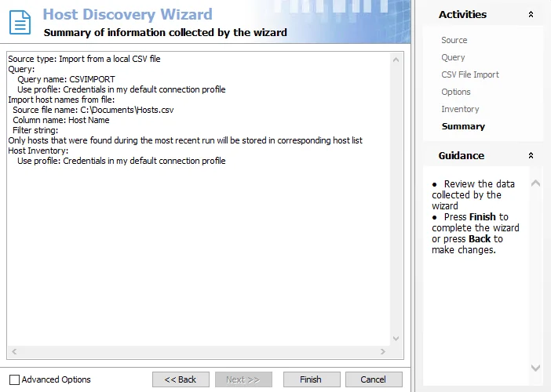Cancel the Host Discovery Wizard
The width and height of the screenshot is (551, 392).
pyautogui.click(x=374, y=379)
